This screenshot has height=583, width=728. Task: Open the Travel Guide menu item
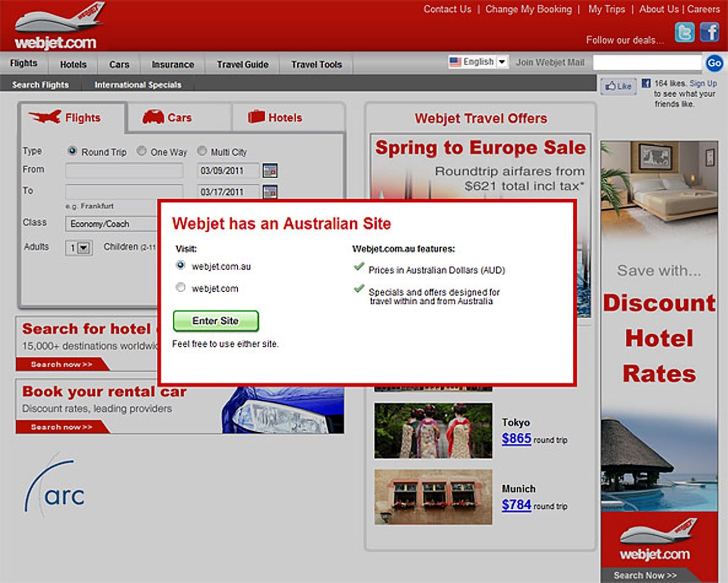(x=243, y=64)
